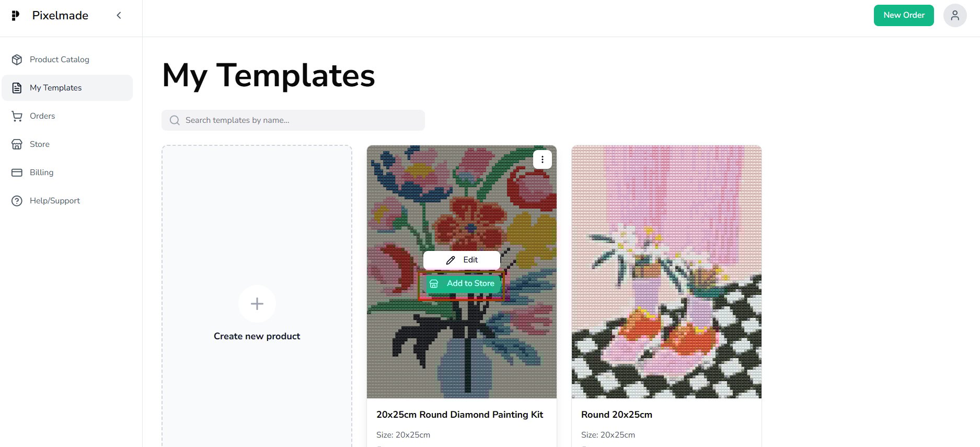The image size is (980, 447).
Task: Click the Pixelmade logo icon
Action: [16, 16]
